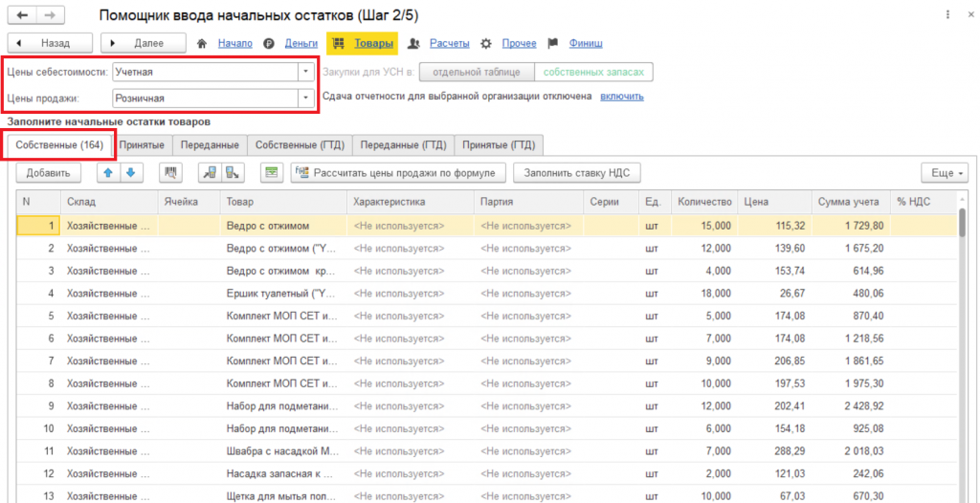The height and width of the screenshot is (503, 980).
Task: Click the Цены продажи field with Розничная
Action: tap(205, 98)
